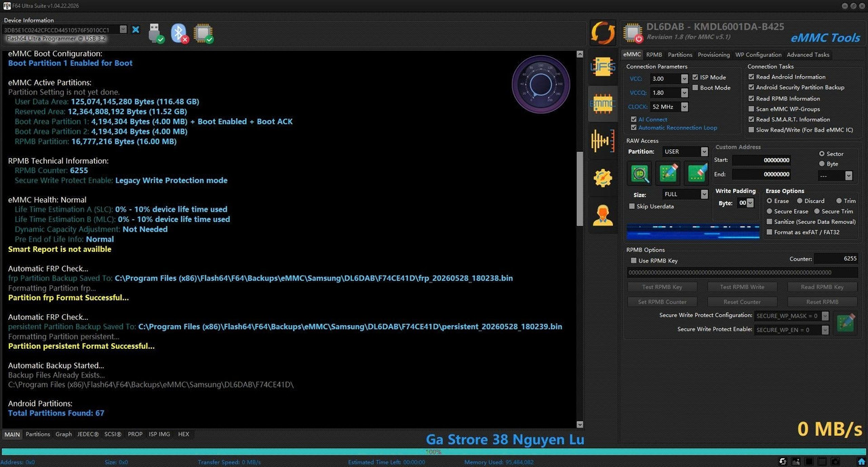Screen dimensions: 868x467
Task: Click the Test RPMB Key button
Action: tap(662, 287)
